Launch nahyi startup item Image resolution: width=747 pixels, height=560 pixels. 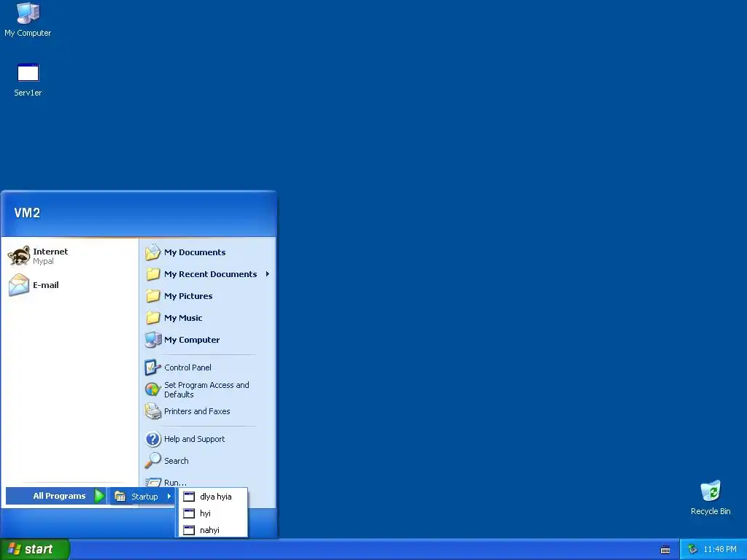(213, 530)
